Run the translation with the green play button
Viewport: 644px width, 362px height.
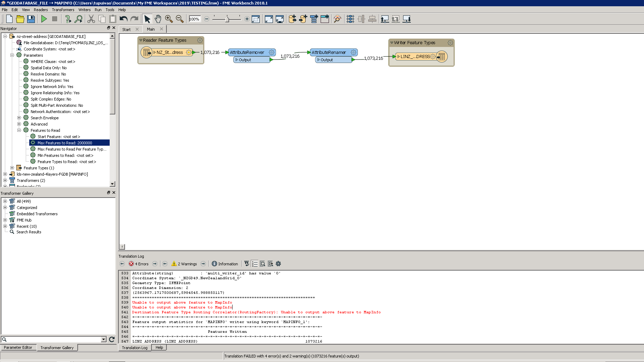(44, 19)
